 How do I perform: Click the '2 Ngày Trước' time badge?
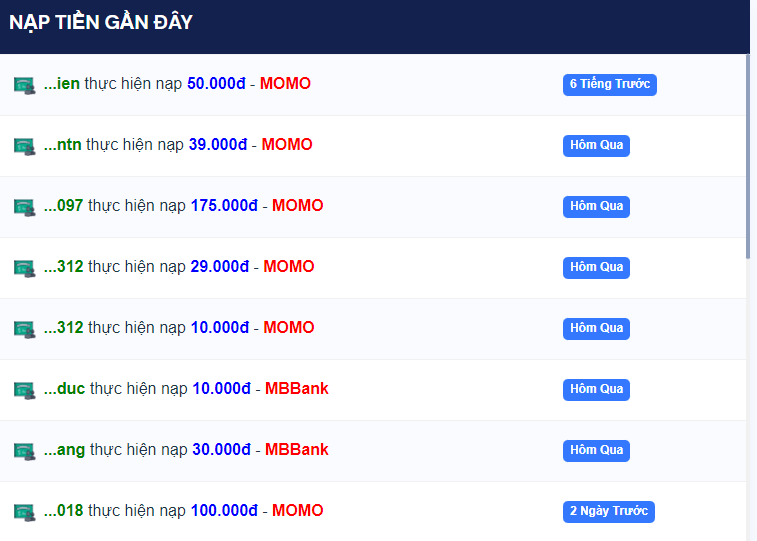pos(608,511)
